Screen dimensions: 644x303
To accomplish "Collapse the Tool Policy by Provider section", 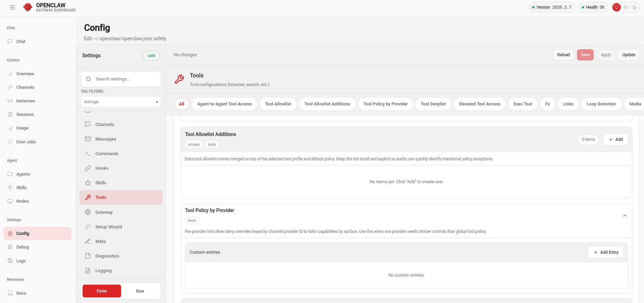I will point(625,216).
